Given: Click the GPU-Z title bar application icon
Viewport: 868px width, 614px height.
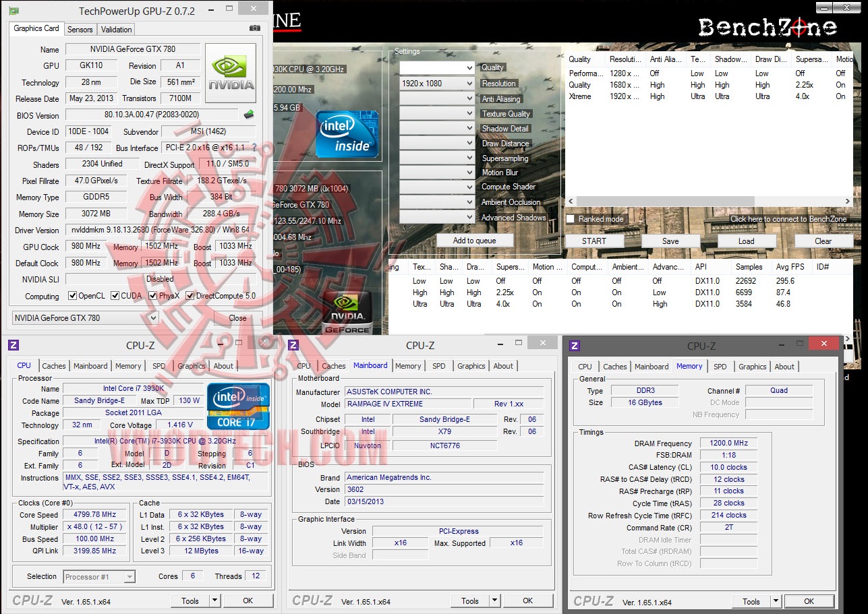Looking at the screenshot, I should pyautogui.click(x=13, y=11).
